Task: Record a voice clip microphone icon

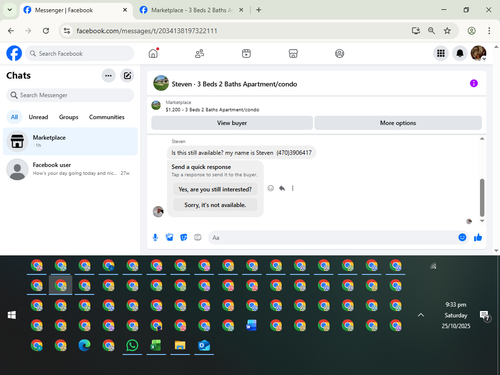Action: point(155,237)
